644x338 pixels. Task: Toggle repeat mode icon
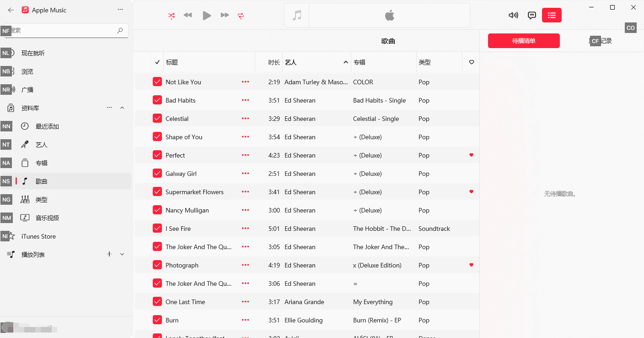[x=241, y=16]
